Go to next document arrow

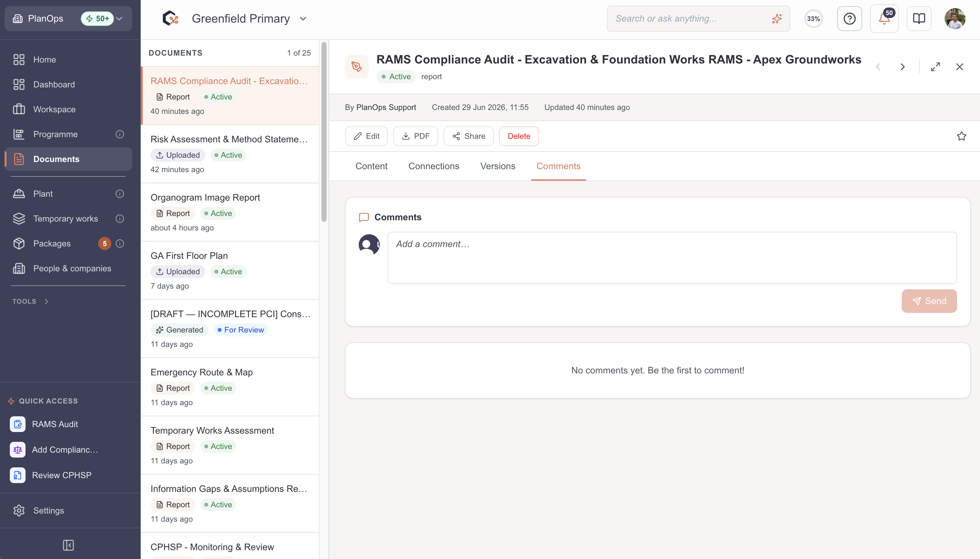click(902, 67)
